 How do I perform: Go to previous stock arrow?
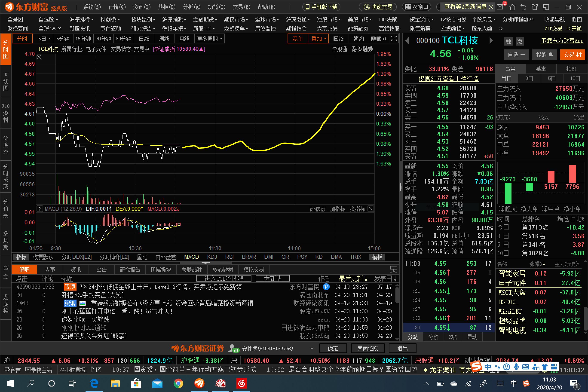point(407,40)
